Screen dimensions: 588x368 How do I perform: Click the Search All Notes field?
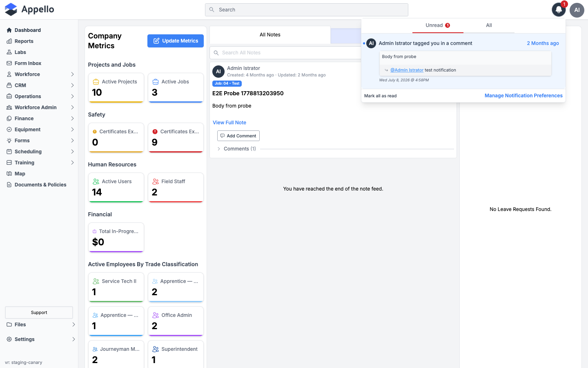click(286, 53)
